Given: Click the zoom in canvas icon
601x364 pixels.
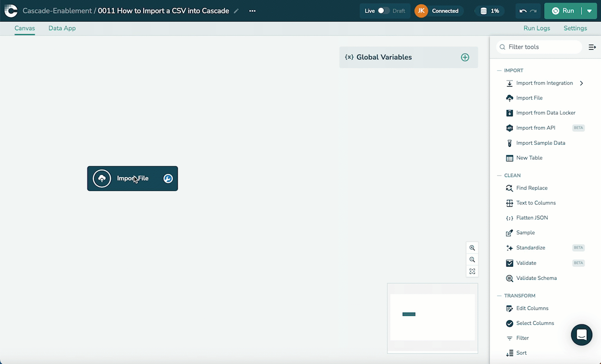Looking at the screenshot, I should coord(472,248).
